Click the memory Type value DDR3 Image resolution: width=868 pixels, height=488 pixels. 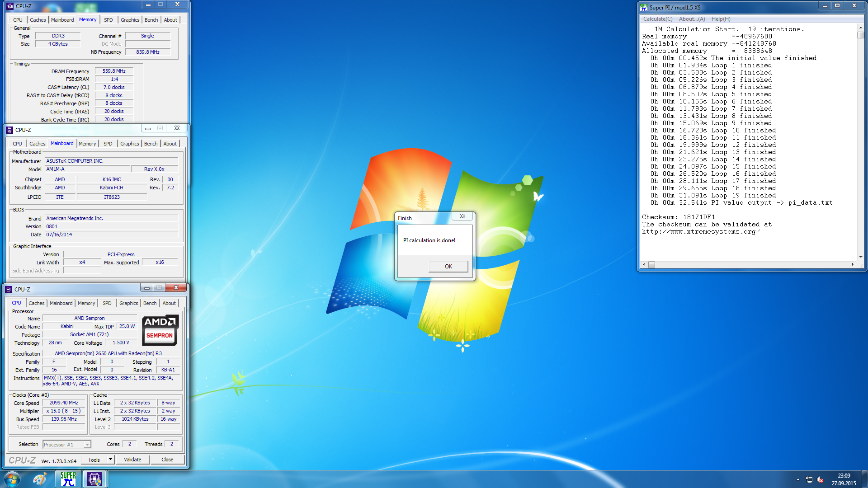[58, 36]
